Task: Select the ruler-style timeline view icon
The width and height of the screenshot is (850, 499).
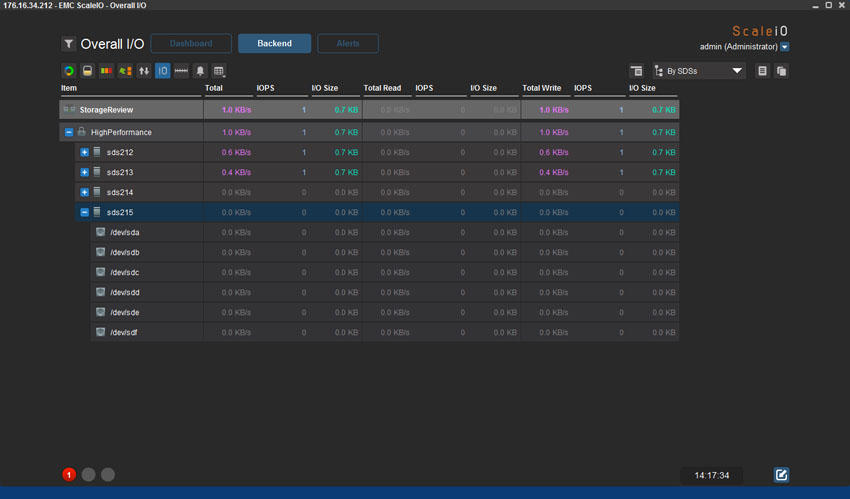Action: [181, 71]
